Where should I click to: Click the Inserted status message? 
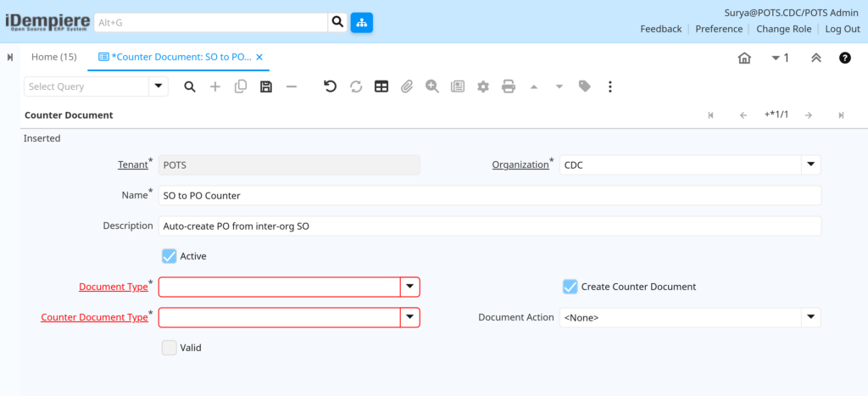(42, 138)
